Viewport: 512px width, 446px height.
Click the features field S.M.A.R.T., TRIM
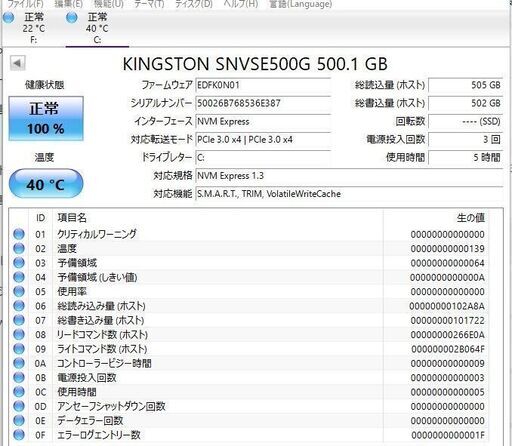349,194
